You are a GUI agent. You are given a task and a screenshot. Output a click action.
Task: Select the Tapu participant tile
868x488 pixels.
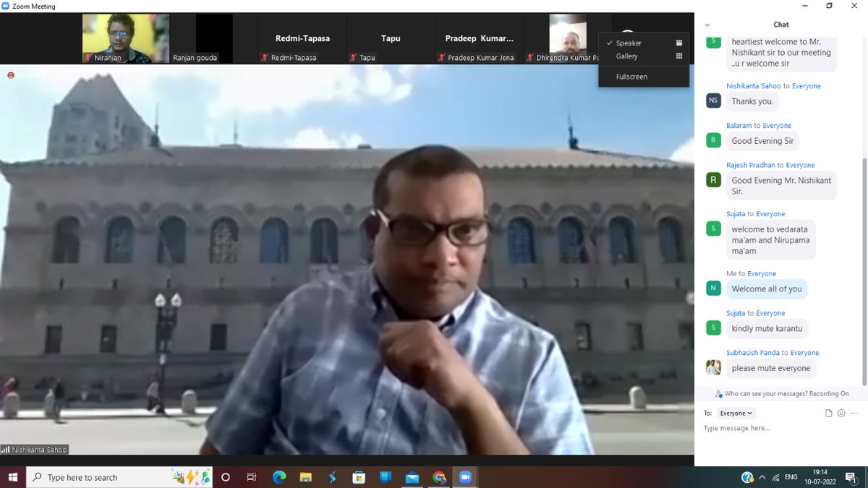[391, 38]
